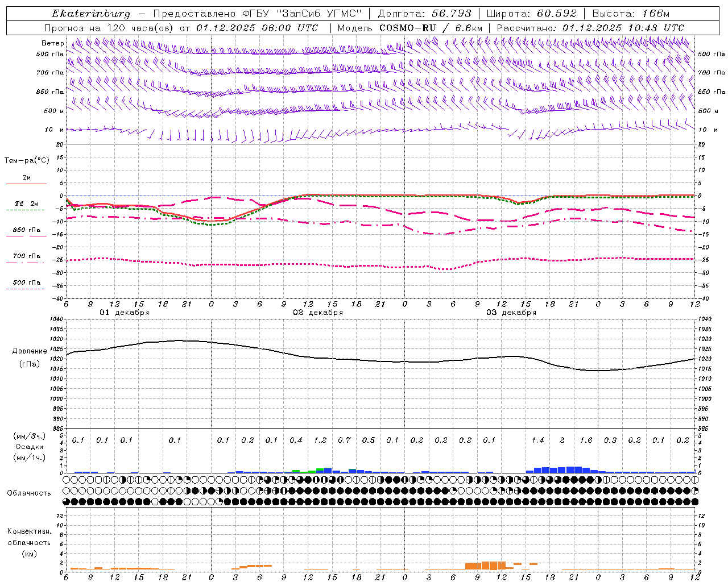Screen dimensions: 728x582
Task: Click the 'Td 2м' dew point legend entry
Action: 27,203
